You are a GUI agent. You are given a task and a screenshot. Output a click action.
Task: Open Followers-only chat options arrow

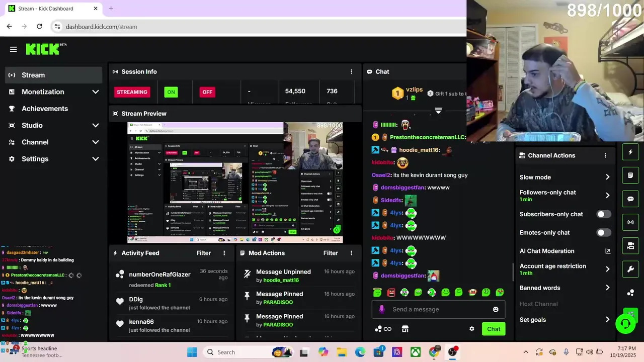(x=607, y=196)
